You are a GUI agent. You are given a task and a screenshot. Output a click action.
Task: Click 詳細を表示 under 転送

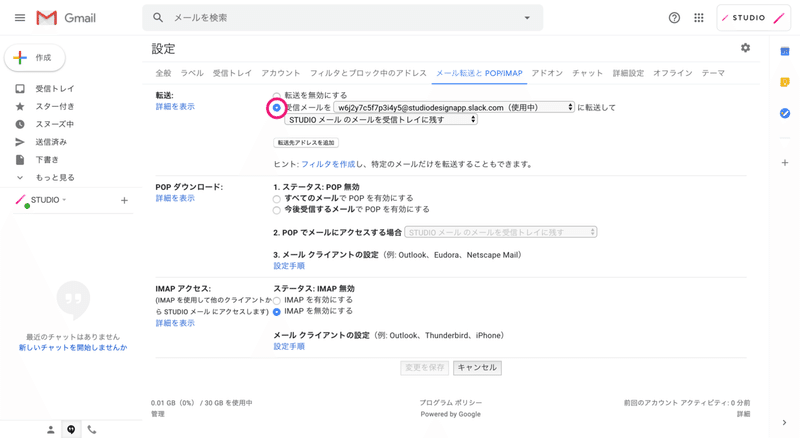click(175, 107)
